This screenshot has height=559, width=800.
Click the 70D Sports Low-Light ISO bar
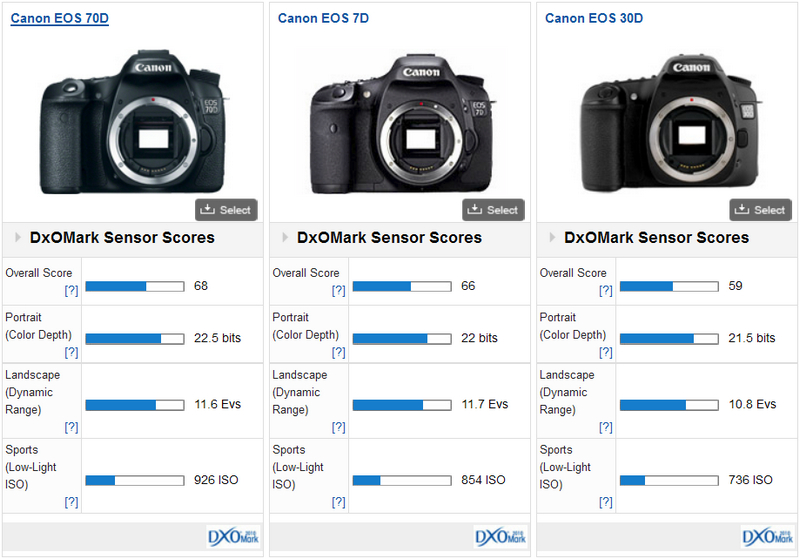click(135, 480)
